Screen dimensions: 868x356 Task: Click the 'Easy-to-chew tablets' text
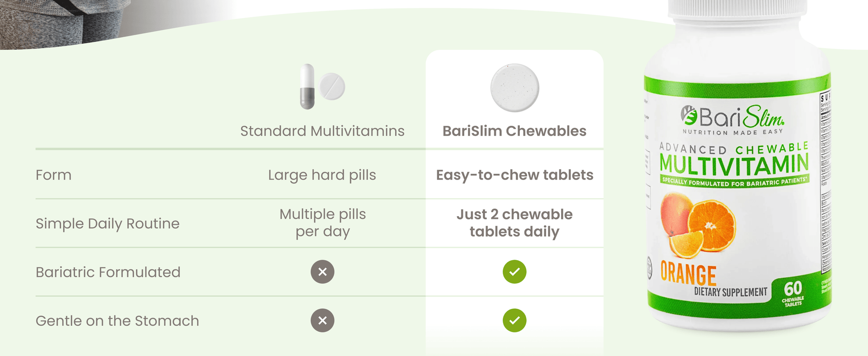pyautogui.click(x=514, y=175)
